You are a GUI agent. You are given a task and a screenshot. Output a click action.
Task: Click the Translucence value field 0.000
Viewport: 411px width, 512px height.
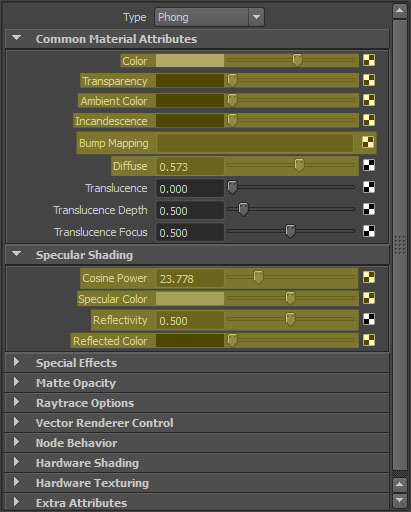pos(190,188)
